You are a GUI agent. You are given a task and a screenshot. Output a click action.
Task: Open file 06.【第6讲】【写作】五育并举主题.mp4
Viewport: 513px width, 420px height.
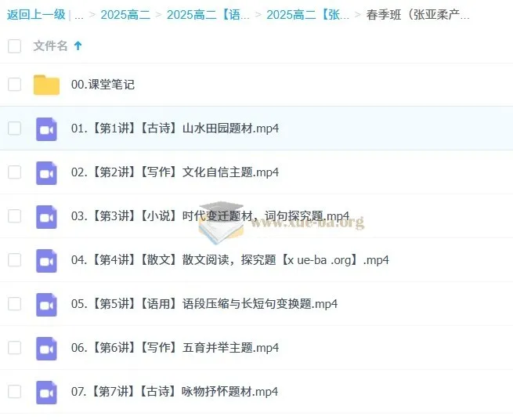click(x=175, y=348)
